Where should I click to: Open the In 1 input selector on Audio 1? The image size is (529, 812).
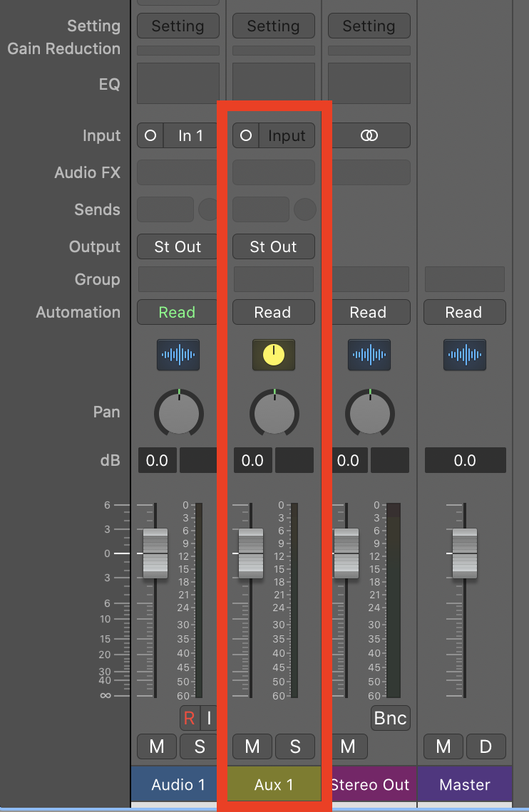(190, 135)
